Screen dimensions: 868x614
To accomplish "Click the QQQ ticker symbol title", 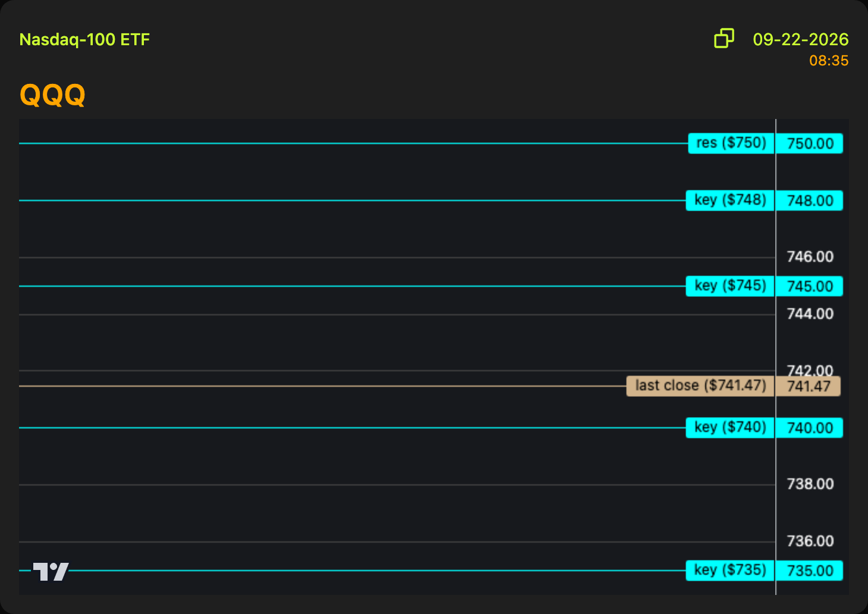I will pos(52,95).
